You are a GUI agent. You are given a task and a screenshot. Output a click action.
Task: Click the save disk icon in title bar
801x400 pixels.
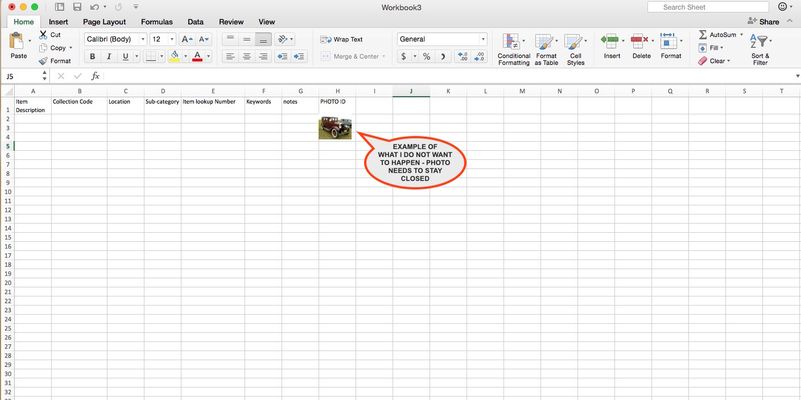click(77, 7)
